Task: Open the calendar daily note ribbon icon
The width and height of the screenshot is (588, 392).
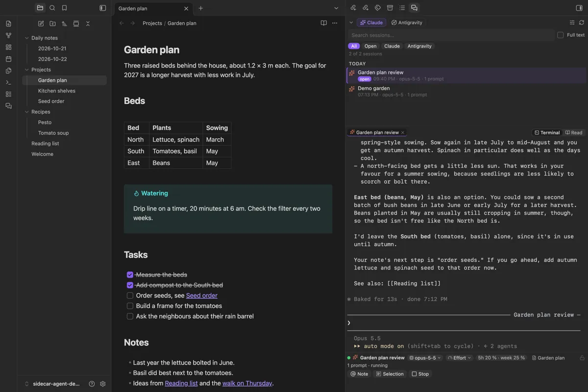Action: pos(8,59)
